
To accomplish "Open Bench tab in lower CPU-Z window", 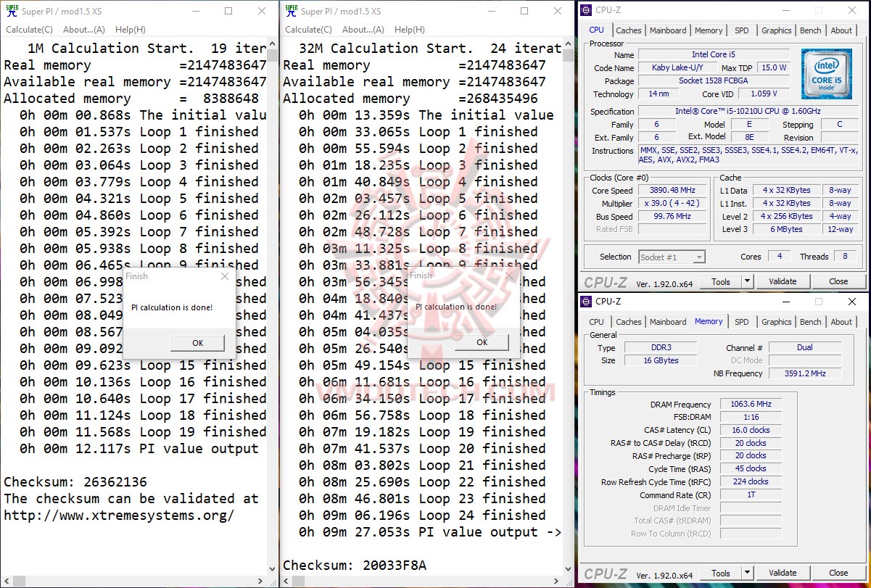I will click(x=811, y=322).
